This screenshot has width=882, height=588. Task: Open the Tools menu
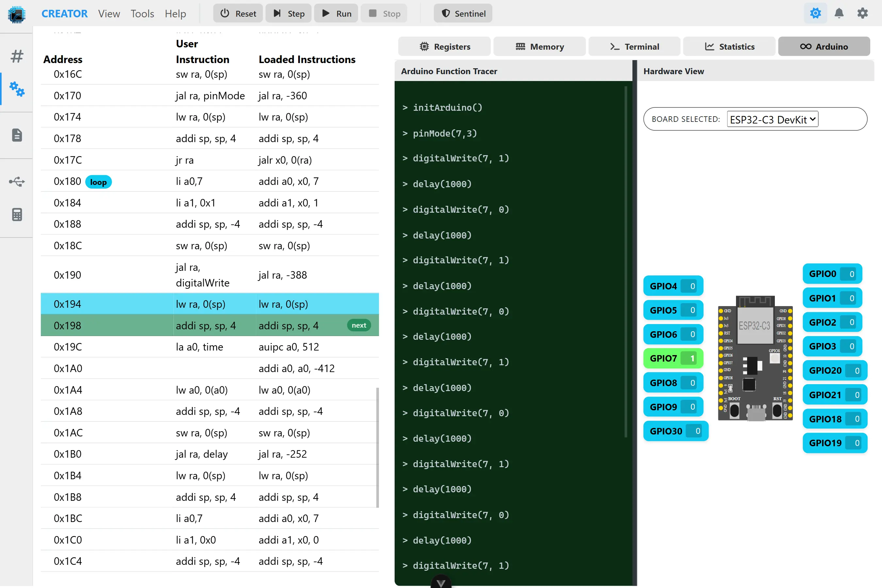142,13
